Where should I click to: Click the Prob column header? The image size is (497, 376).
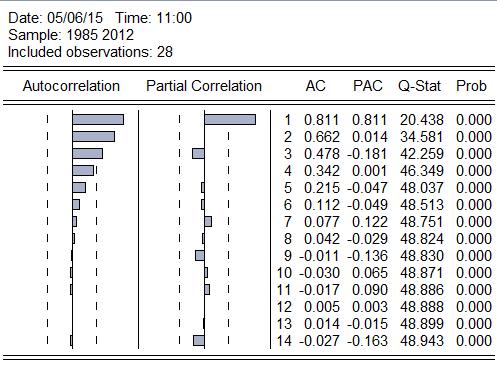[471, 86]
